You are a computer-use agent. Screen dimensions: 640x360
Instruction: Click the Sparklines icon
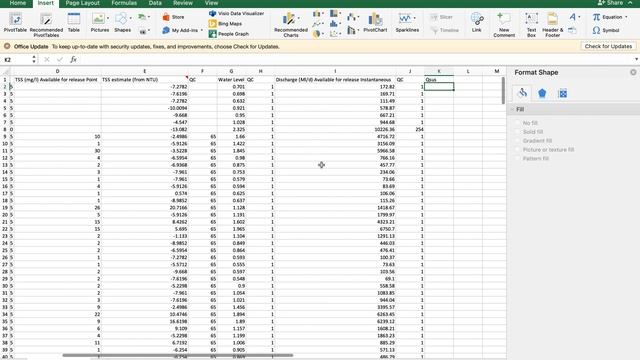click(404, 18)
